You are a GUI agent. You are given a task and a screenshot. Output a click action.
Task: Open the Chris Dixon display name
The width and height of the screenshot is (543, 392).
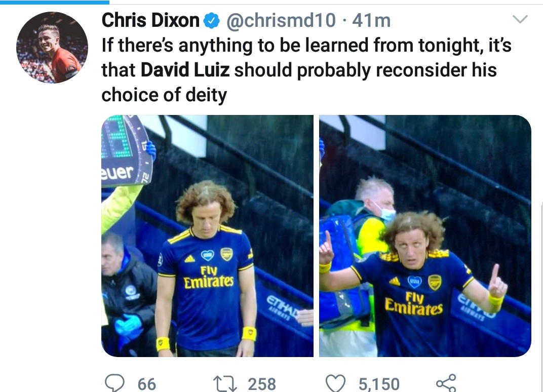150,20
